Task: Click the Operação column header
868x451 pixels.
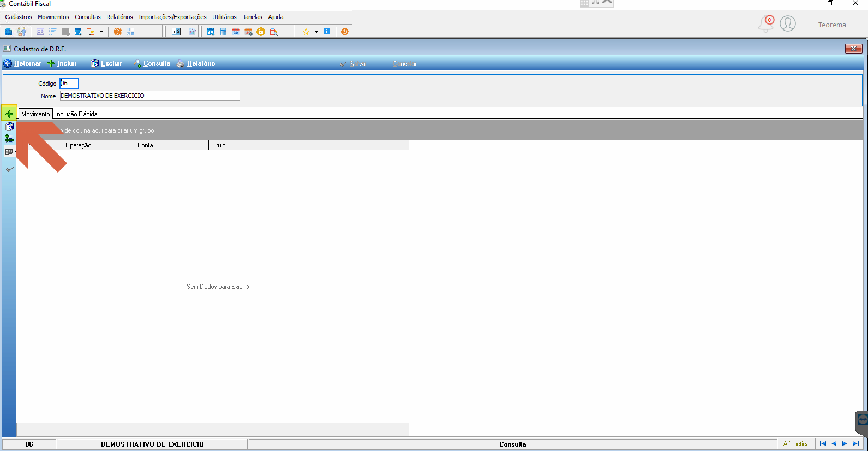Action: 100,145
